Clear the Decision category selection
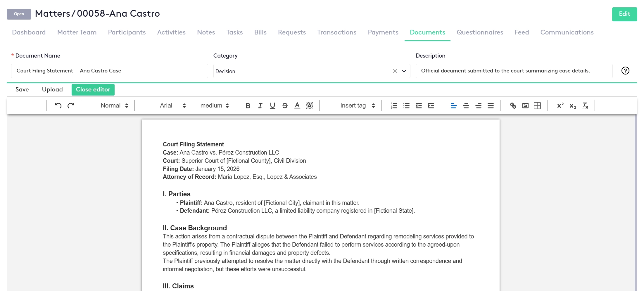 395,71
